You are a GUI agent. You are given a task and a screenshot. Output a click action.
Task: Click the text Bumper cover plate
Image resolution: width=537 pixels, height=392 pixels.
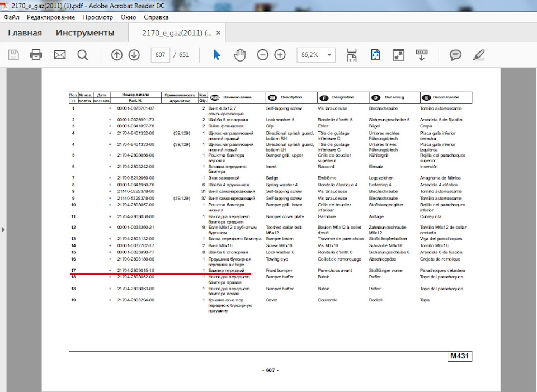coord(285,216)
